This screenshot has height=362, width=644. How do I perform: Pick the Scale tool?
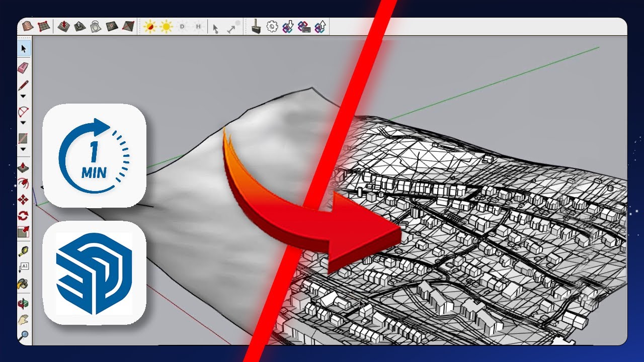23,232
